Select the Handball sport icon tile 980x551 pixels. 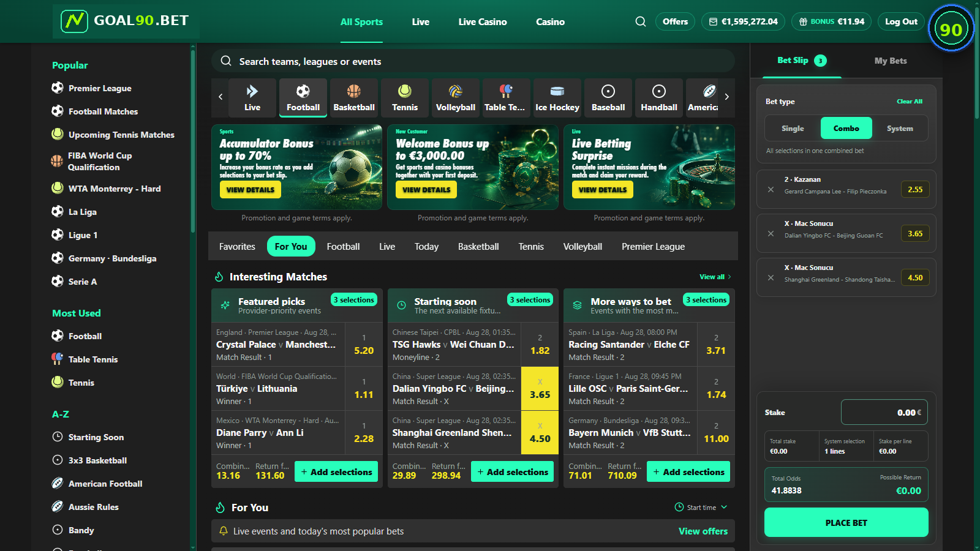click(x=659, y=97)
